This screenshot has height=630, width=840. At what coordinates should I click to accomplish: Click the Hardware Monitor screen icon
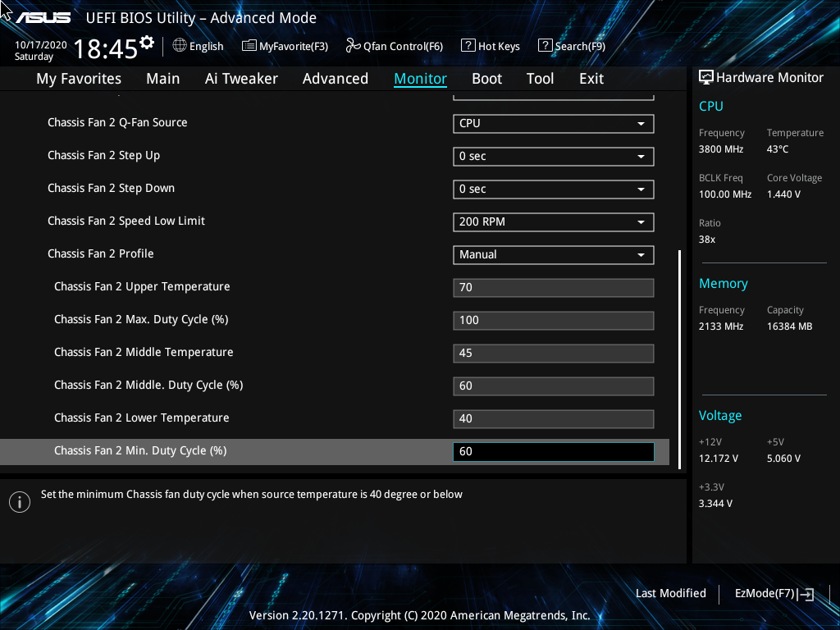click(x=706, y=78)
